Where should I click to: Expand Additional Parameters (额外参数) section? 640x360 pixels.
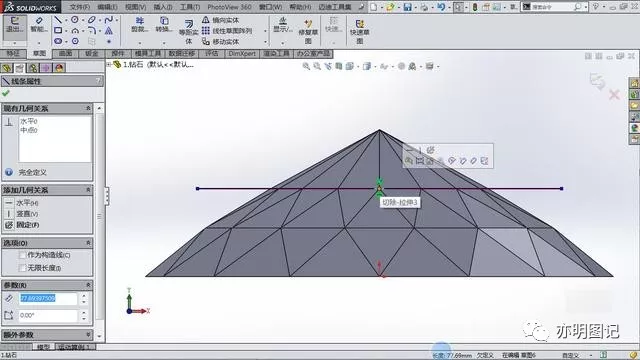pyautogui.click(x=88, y=335)
